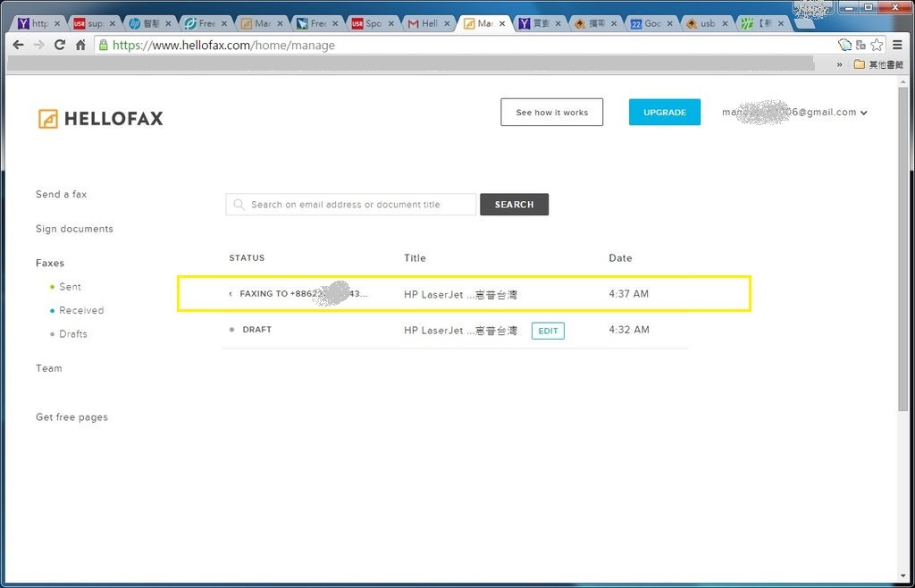Click the HelloFax logo

coord(100,119)
